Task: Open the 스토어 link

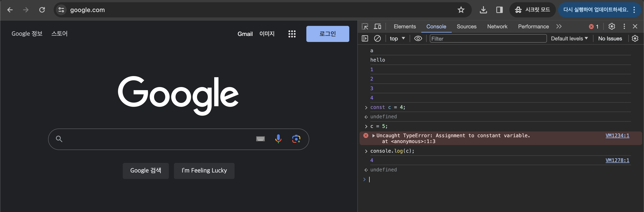Action: (x=59, y=33)
